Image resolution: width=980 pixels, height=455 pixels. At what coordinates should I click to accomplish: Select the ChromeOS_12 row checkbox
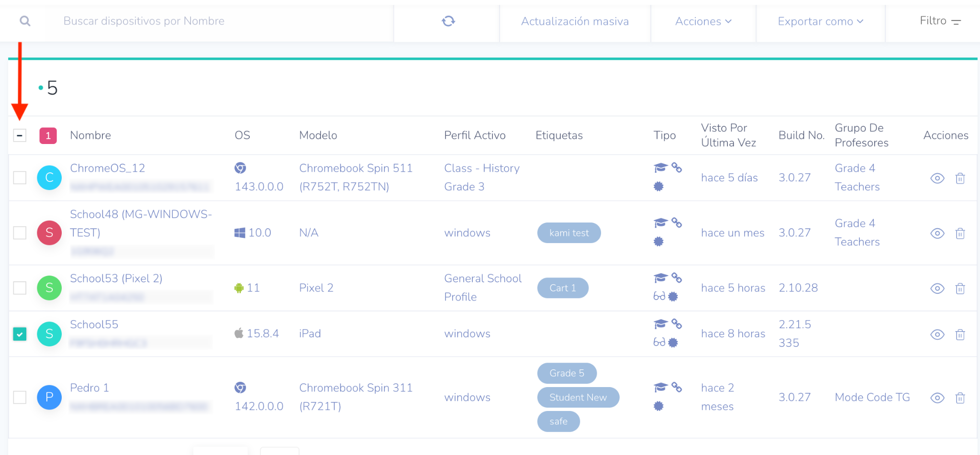[x=20, y=178]
